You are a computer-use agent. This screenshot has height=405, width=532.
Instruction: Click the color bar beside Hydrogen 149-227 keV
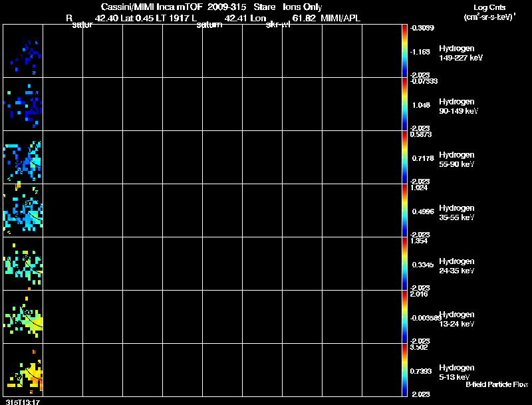(x=404, y=51)
